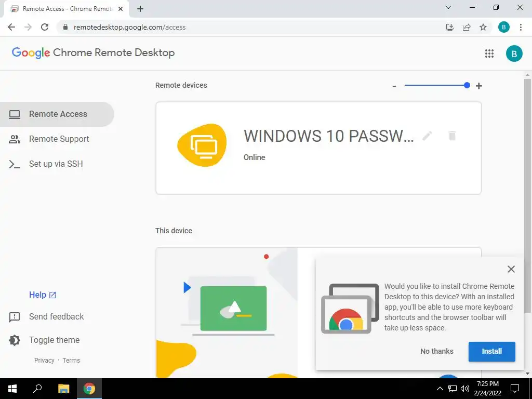Go forward in browser history
The image size is (532, 399).
[x=28, y=27]
